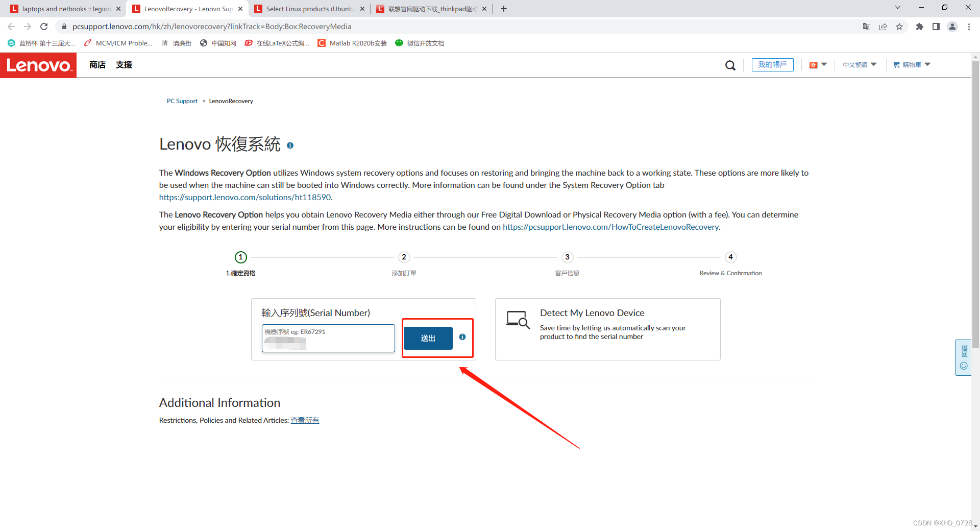980x531 pixels.
Task: Open the Chrome three-dot menu
Action: (969, 27)
